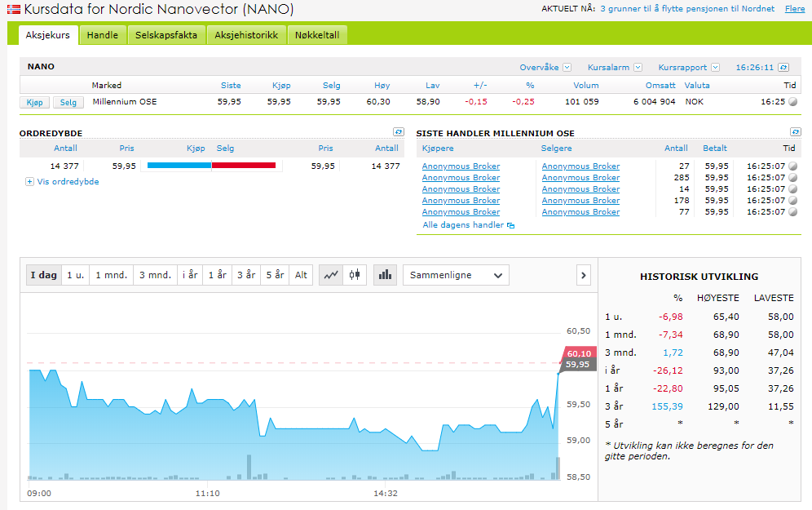
Task: Click status circle for the 27-share trade
Action: [x=792, y=166]
